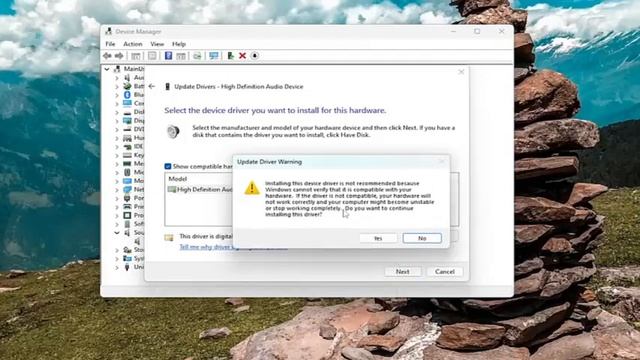Screen dimensions: 640x360
Task: Open the Action menu
Action: coord(133,44)
